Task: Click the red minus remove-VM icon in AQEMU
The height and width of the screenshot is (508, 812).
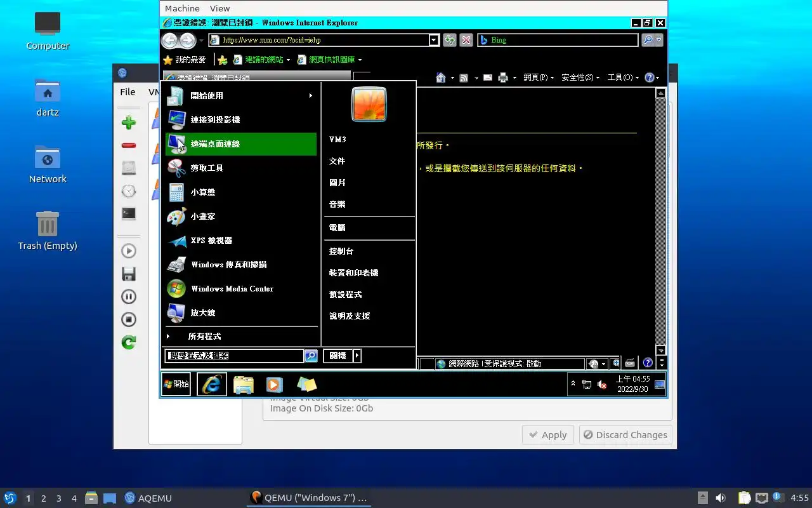Action: (x=129, y=145)
